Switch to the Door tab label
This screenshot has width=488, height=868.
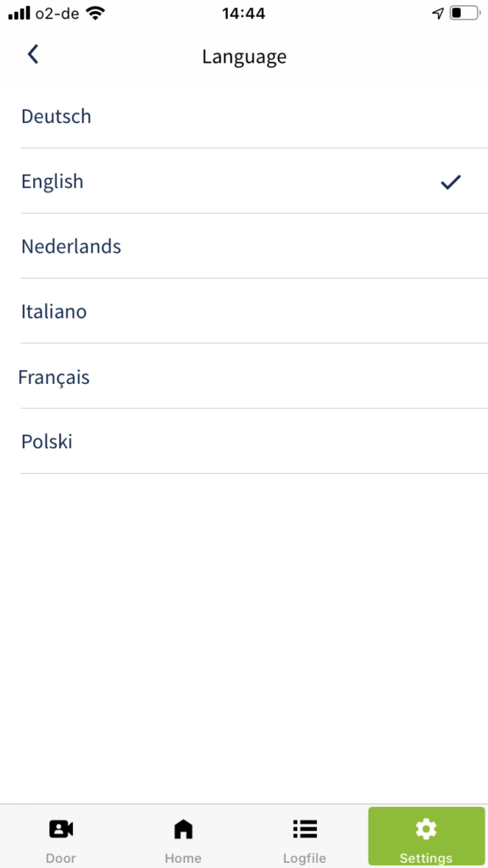(x=61, y=859)
